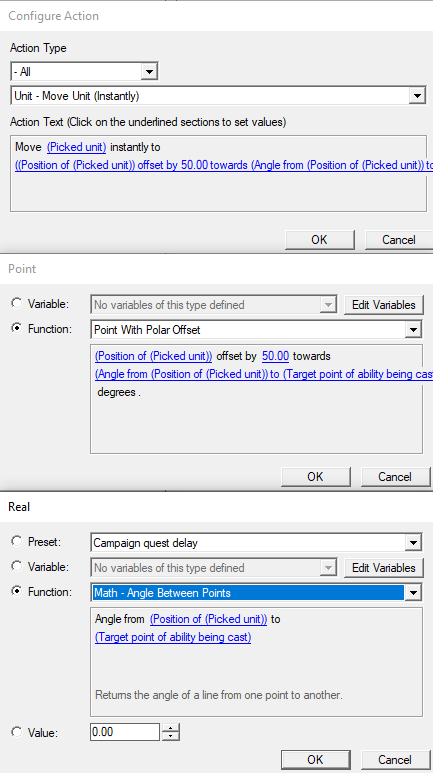The image size is (433, 773).
Task: Select the Value radio button
Action: tap(17, 732)
